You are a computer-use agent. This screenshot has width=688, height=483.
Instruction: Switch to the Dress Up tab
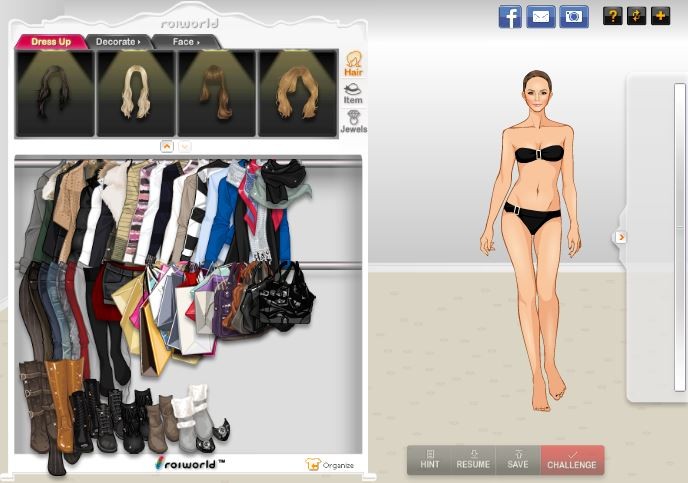point(50,42)
